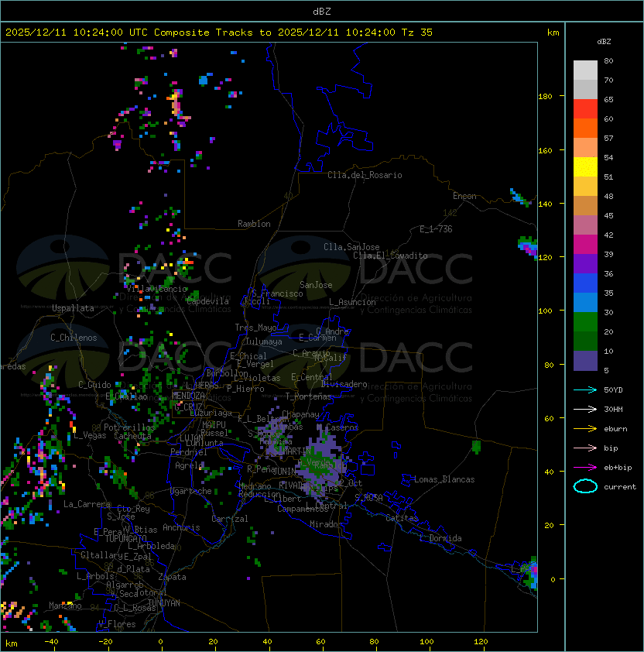Viewport: 644px width, 652px height.
Task: Click the 'Manzano' place label
Action: (65, 606)
